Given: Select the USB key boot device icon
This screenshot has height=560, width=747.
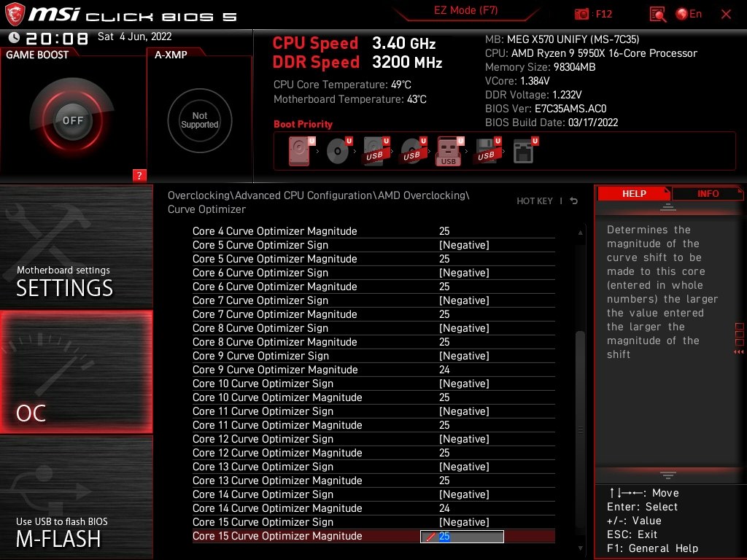Looking at the screenshot, I should (x=449, y=151).
